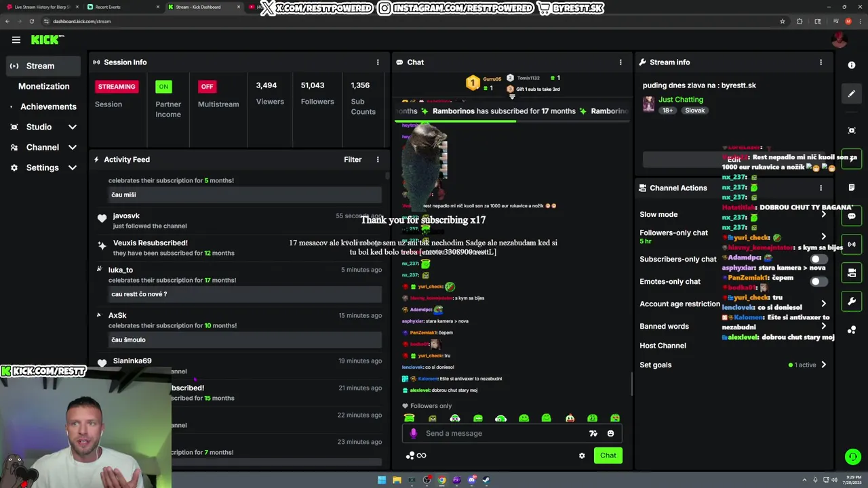The height and width of the screenshot is (488, 868).
Task: Click the pencil edit icon in right sidebar
Action: [852, 94]
